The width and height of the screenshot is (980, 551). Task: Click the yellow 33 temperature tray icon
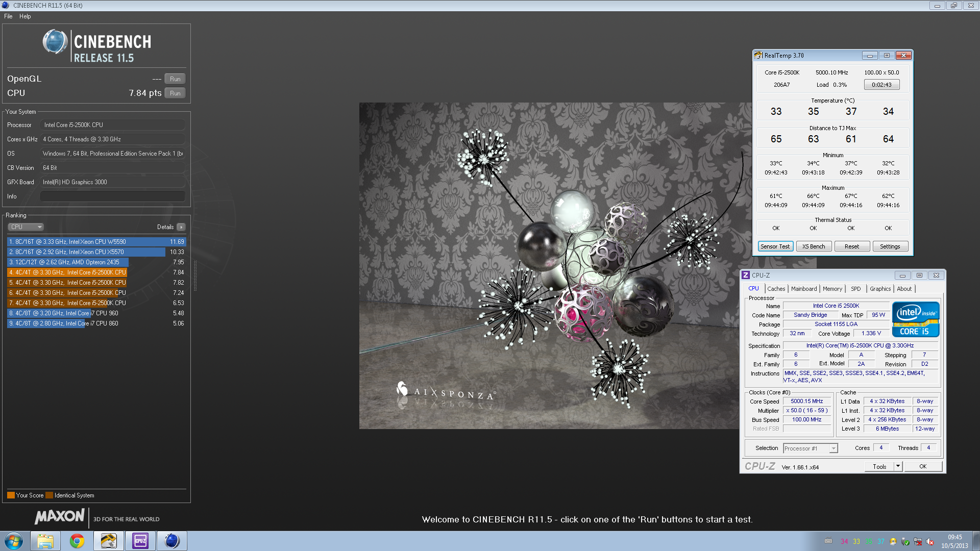click(x=856, y=541)
